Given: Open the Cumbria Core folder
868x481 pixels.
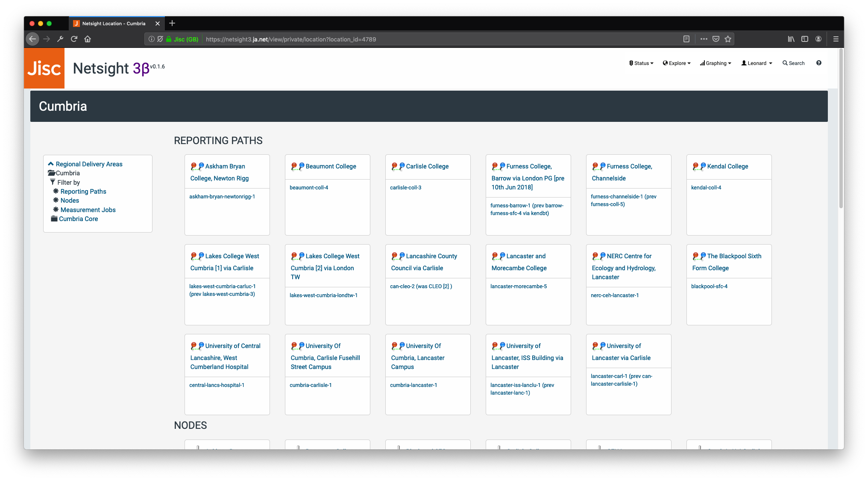Looking at the screenshot, I should point(79,219).
